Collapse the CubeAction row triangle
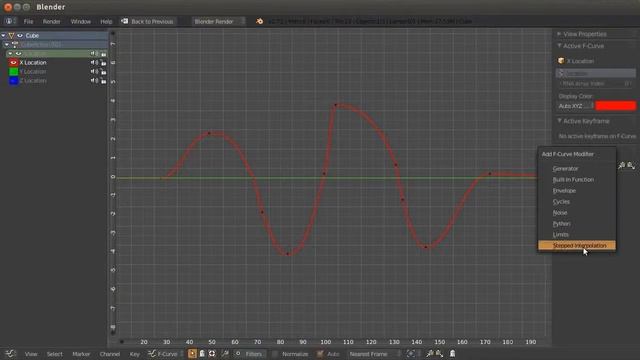 [6, 44]
